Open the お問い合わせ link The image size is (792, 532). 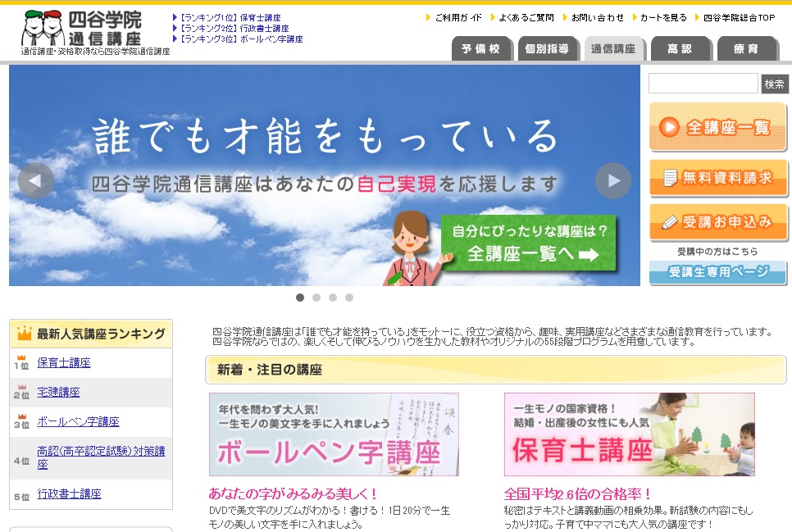597,18
